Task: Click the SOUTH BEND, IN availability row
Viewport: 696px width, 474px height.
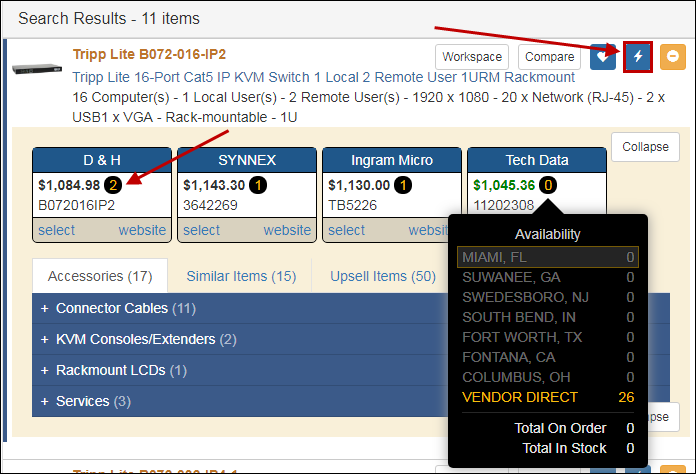Action: pos(548,317)
